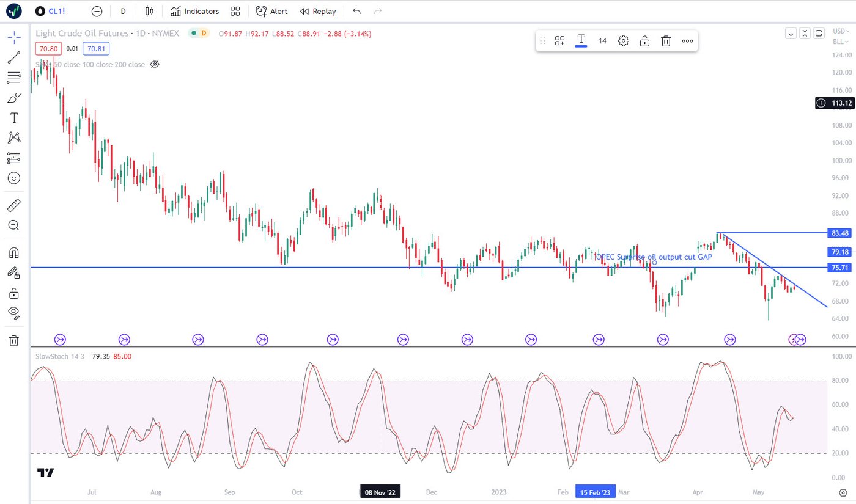Click the trash icon to remove drawings
The width and height of the screenshot is (856, 504).
click(13, 340)
